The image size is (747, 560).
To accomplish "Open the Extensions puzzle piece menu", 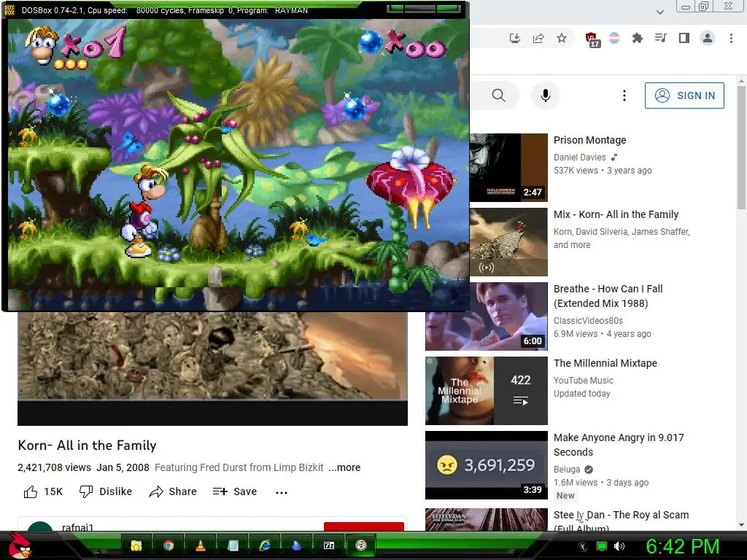I will 638,38.
